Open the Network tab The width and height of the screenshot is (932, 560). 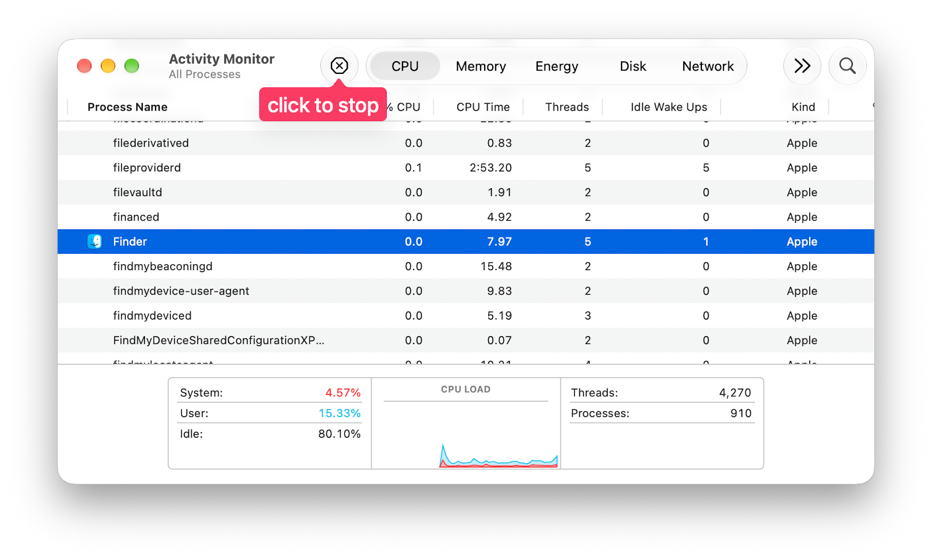tap(708, 66)
